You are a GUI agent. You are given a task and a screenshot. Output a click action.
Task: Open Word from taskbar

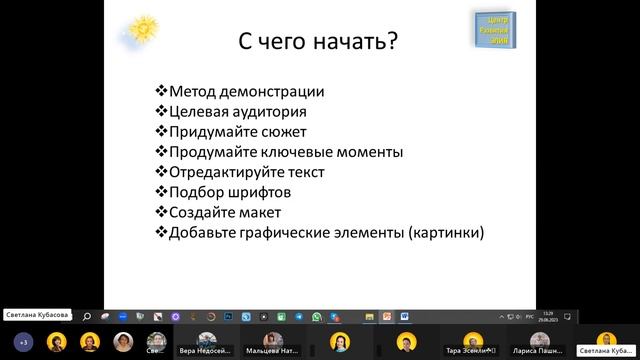(404, 317)
